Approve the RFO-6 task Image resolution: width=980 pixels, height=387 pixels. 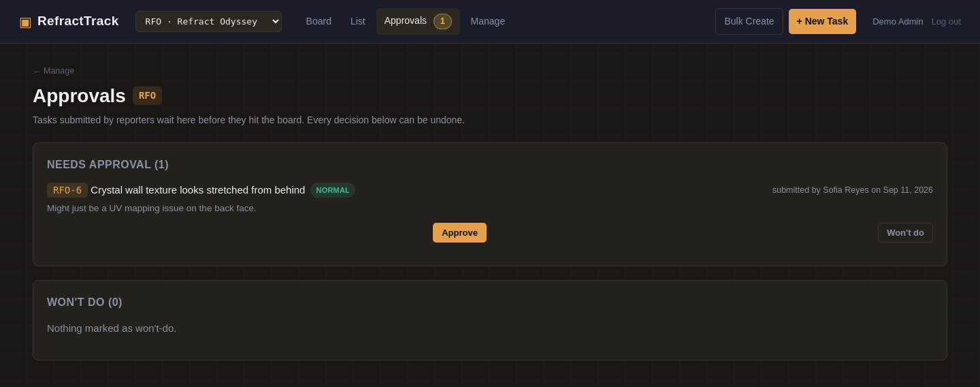pos(459,232)
